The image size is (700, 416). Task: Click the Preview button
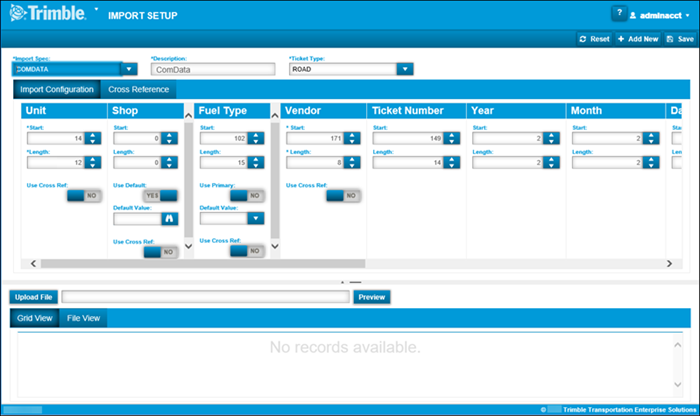click(x=371, y=297)
